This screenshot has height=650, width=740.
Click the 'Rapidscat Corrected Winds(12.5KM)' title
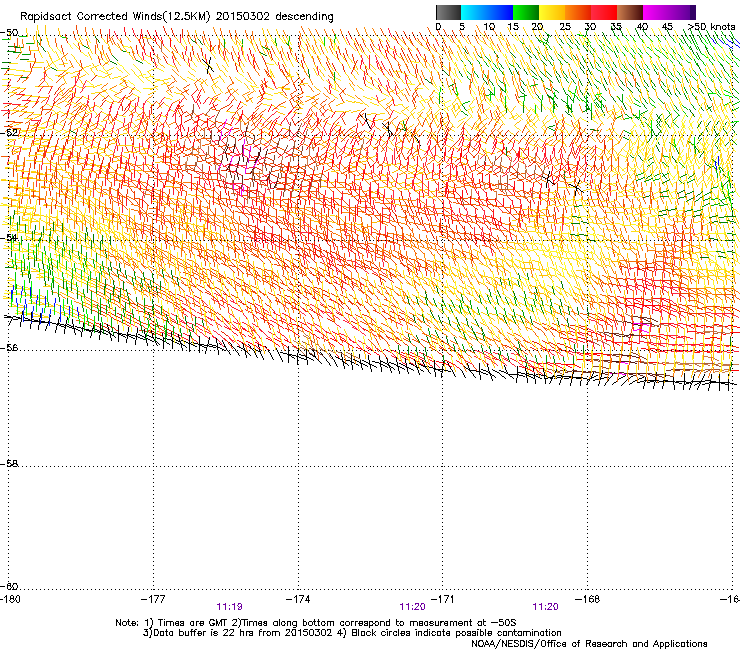pyautogui.click(x=115, y=17)
